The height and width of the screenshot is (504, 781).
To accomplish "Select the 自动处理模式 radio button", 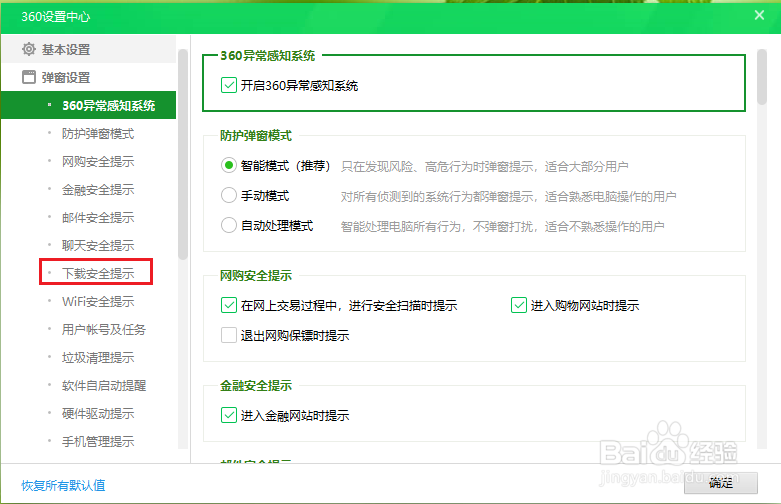I will tap(229, 225).
